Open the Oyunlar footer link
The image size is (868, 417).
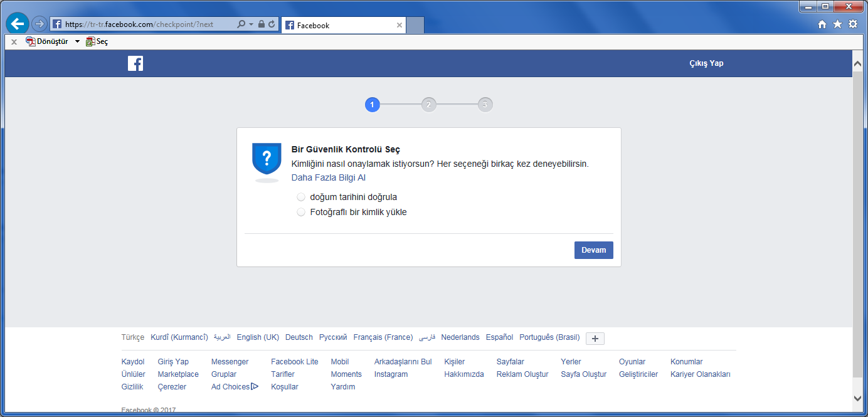coord(632,362)
